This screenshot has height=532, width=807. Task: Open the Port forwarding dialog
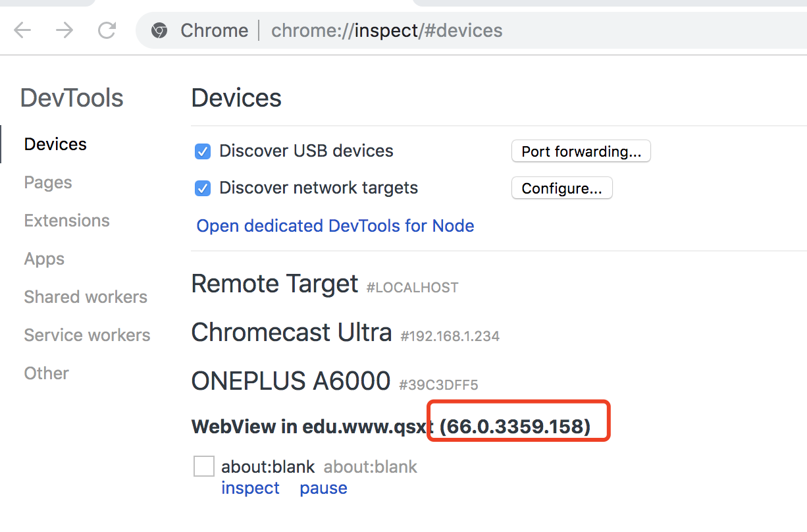tap(580, 151)
